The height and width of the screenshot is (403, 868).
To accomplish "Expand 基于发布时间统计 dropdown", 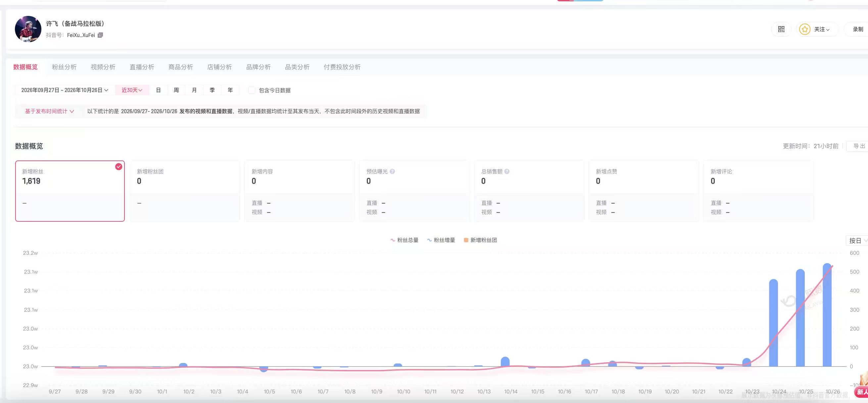I will (x=49, y=112).
